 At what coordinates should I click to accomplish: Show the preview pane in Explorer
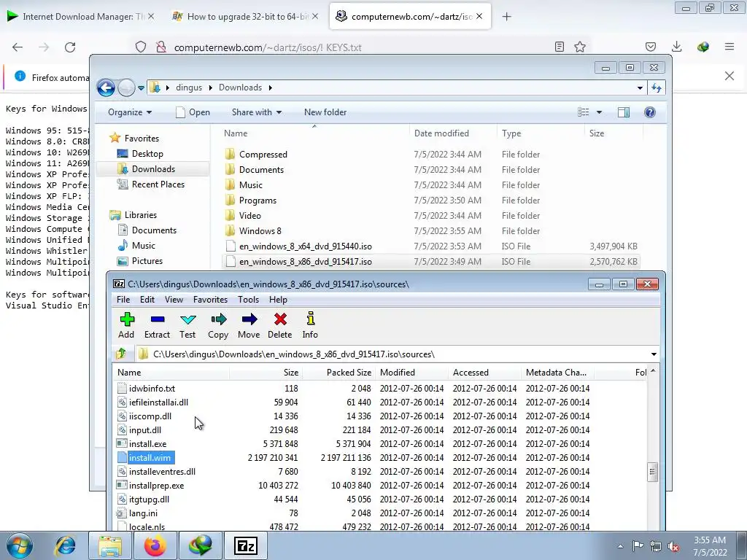[624, 112]
